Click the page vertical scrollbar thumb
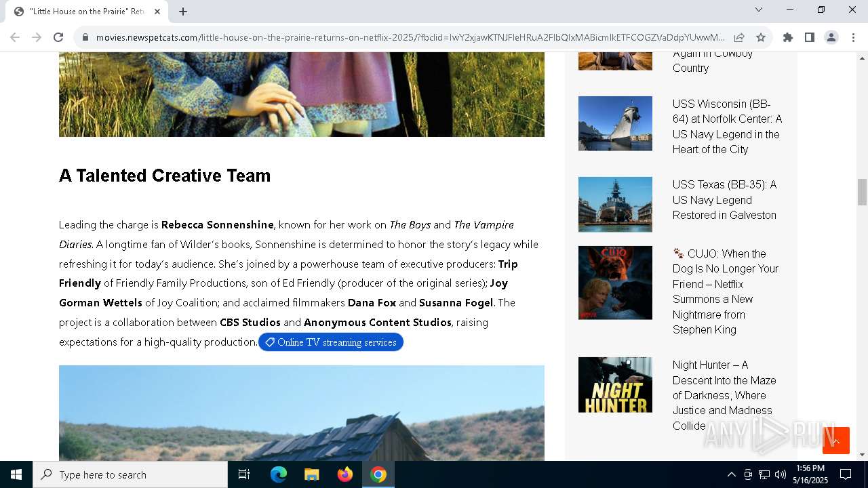This screenshot has width=868, height=488. [x=862, y=192]
